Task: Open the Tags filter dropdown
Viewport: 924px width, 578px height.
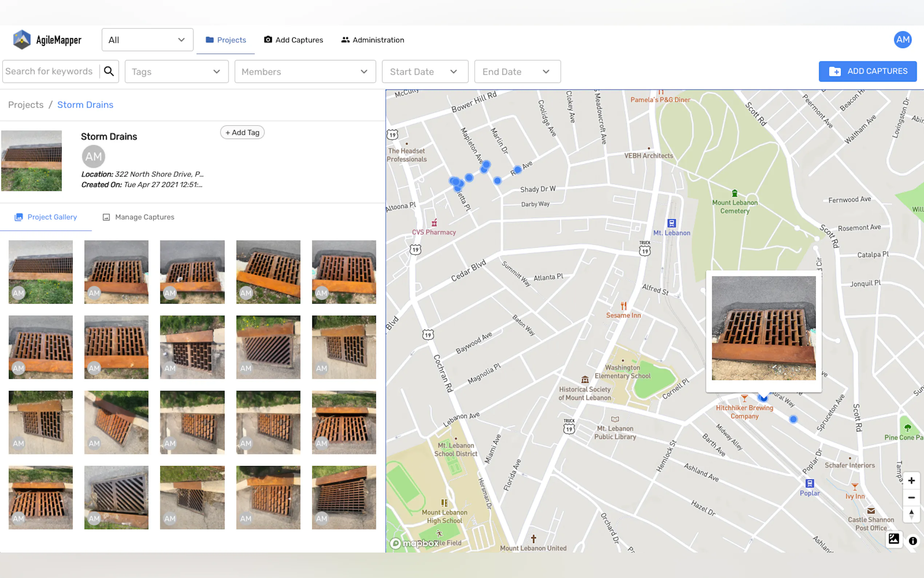Action: coord(176,71)
